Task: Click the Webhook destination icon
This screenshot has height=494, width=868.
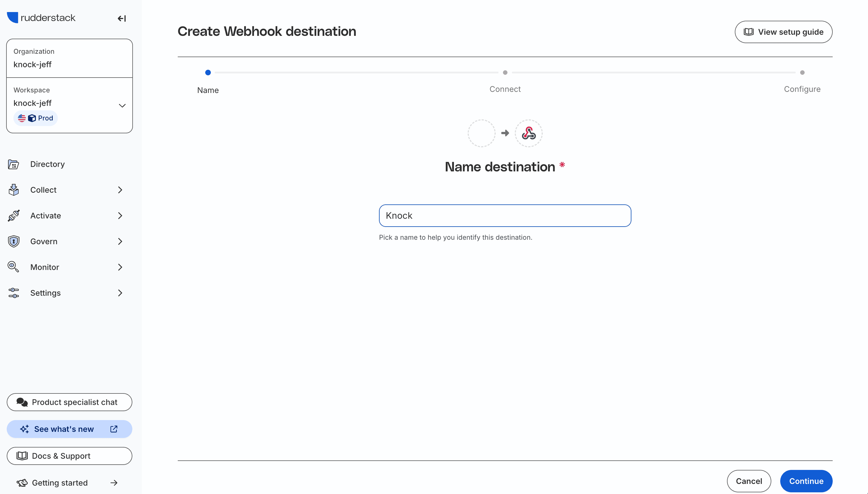Action: [528, 133]
